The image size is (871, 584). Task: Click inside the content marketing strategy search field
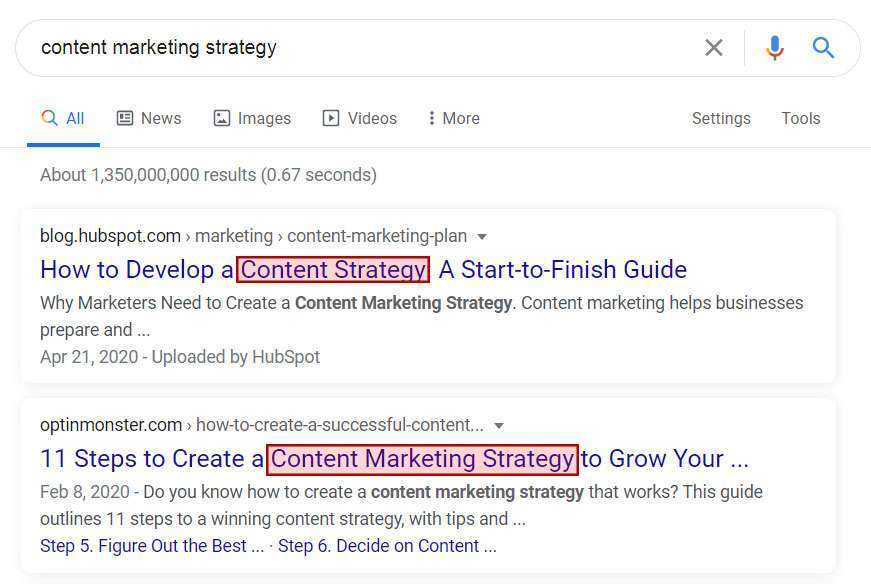(x=367, y=48)
